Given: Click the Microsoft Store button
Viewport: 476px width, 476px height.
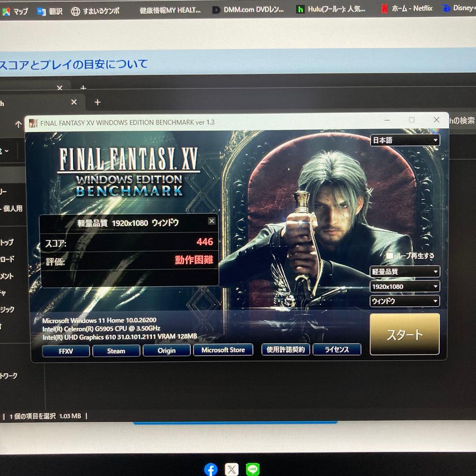Looking at the screenshot, I should click(223, 350).
